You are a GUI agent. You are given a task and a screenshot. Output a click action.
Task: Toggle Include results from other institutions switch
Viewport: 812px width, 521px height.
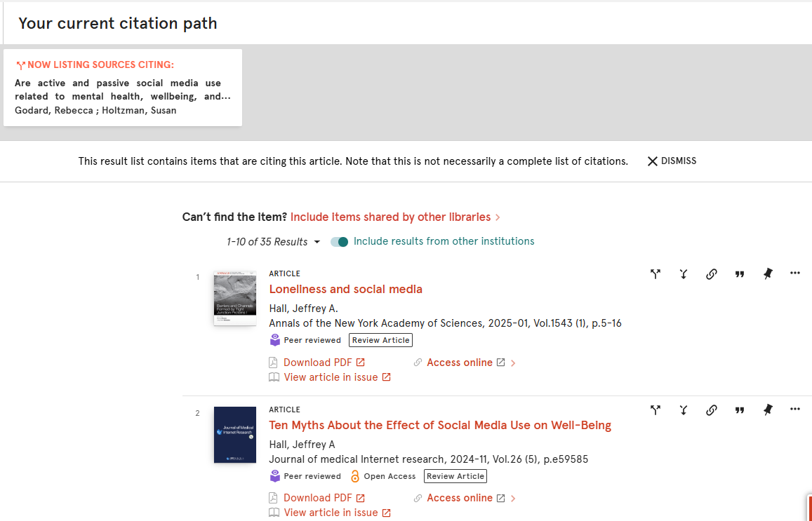pos(339,242)
